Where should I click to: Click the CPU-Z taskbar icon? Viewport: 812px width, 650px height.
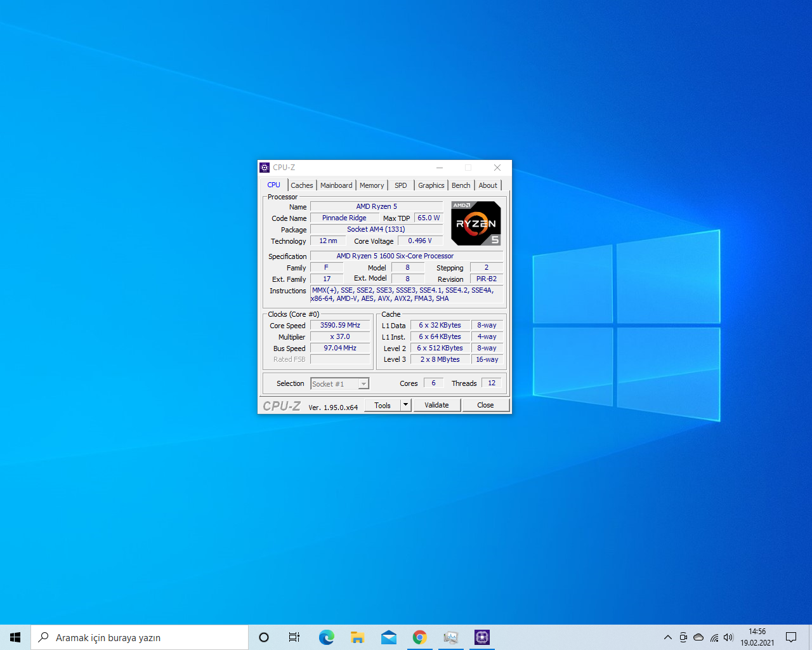point(481,637)
